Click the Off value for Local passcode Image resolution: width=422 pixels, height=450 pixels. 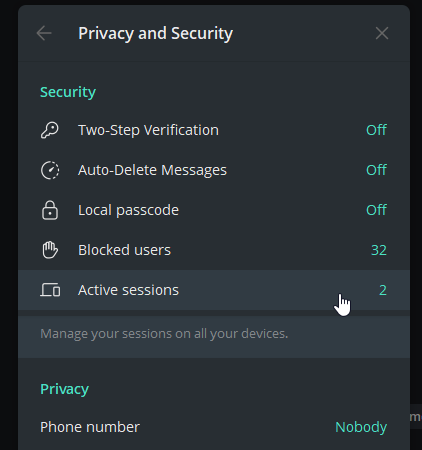(376, 210)
